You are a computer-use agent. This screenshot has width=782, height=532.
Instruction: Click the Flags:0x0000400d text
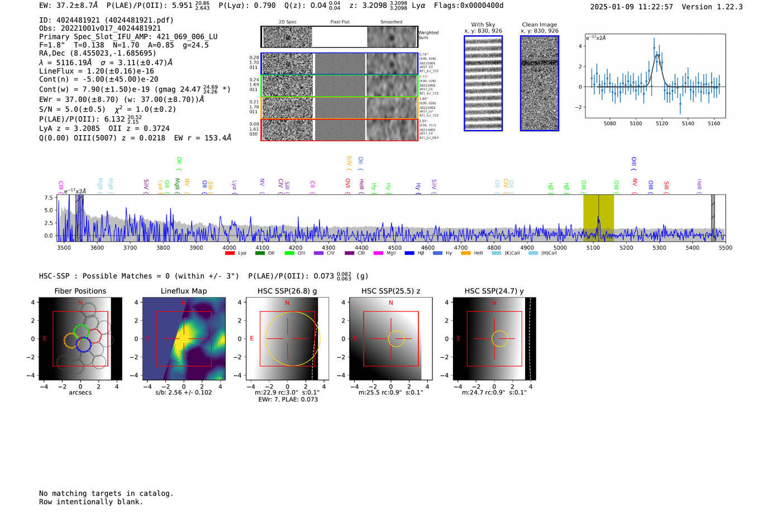tap(469, 6)
